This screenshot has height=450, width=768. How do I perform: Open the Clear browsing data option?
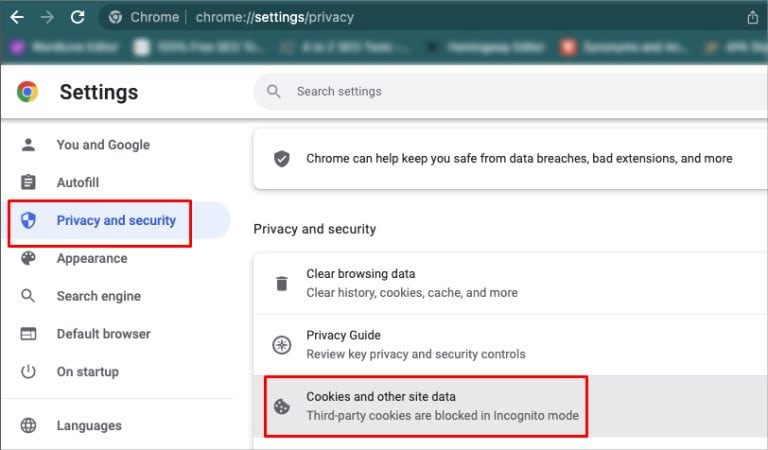[x=360, y=274]
